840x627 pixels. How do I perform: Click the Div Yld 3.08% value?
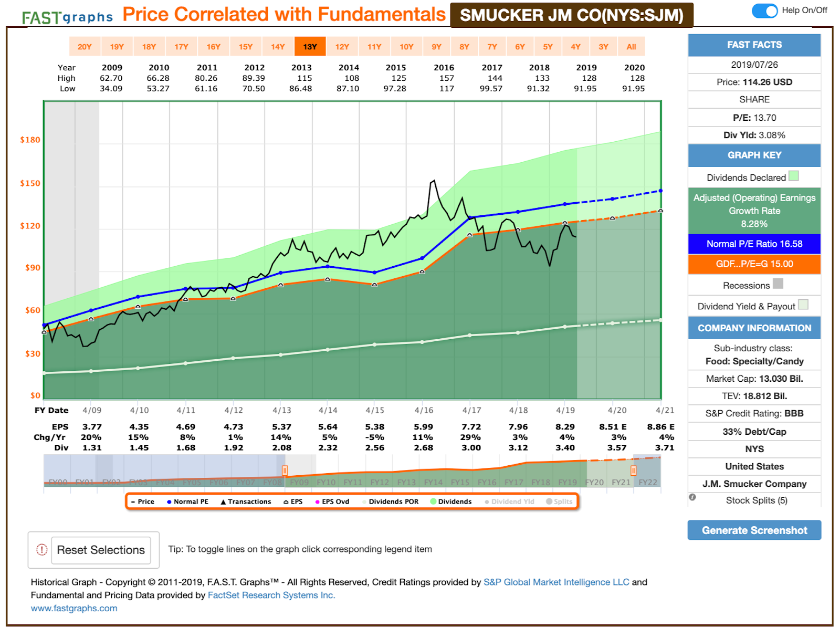(771, 135)
